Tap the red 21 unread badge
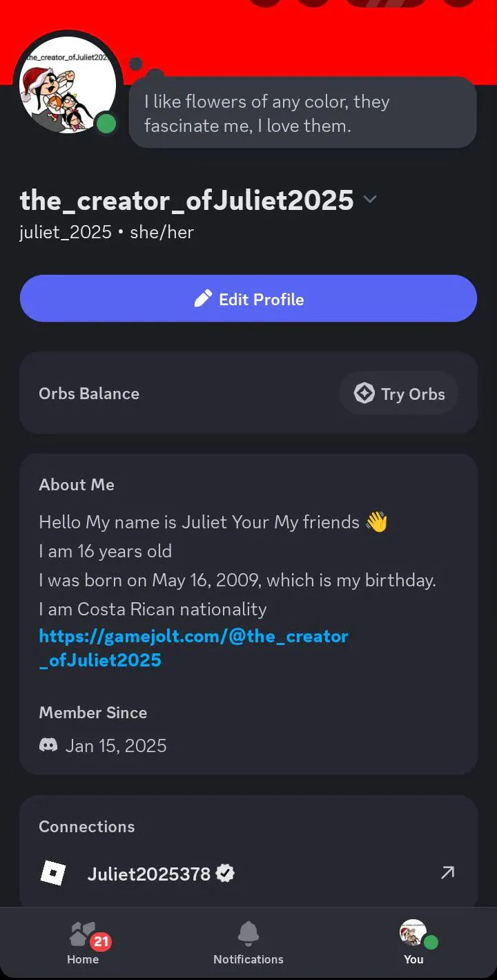This screenshot has height=980, width=497. coord(101,941)
